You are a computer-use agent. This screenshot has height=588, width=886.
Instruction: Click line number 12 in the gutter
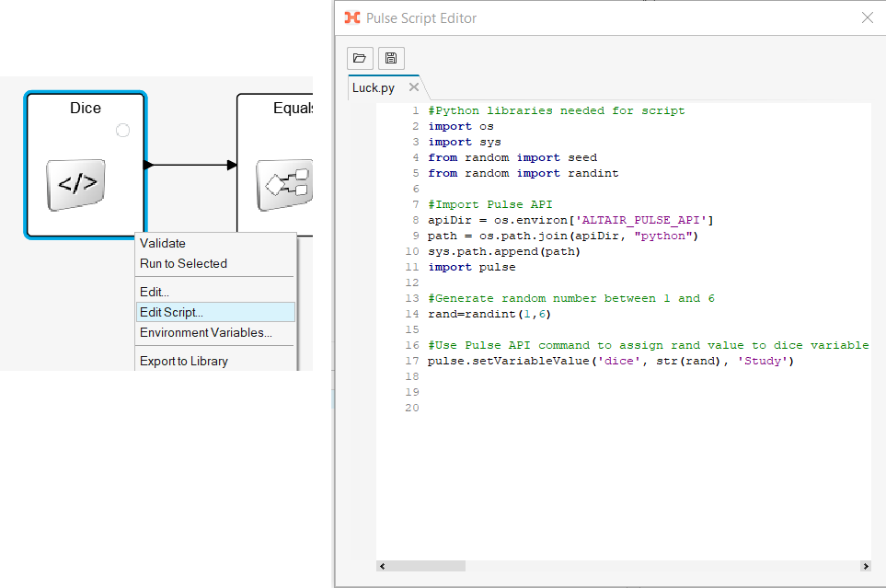point(412,282)
